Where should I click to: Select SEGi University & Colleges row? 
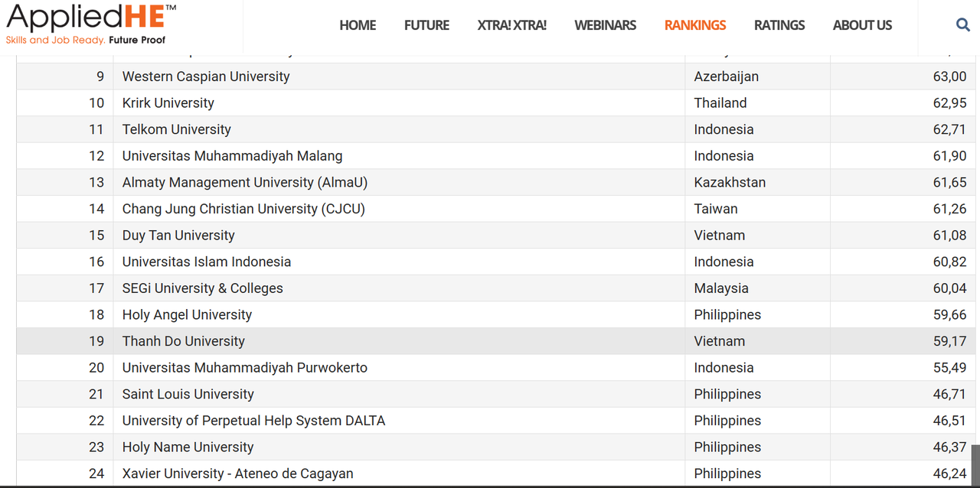202,288
